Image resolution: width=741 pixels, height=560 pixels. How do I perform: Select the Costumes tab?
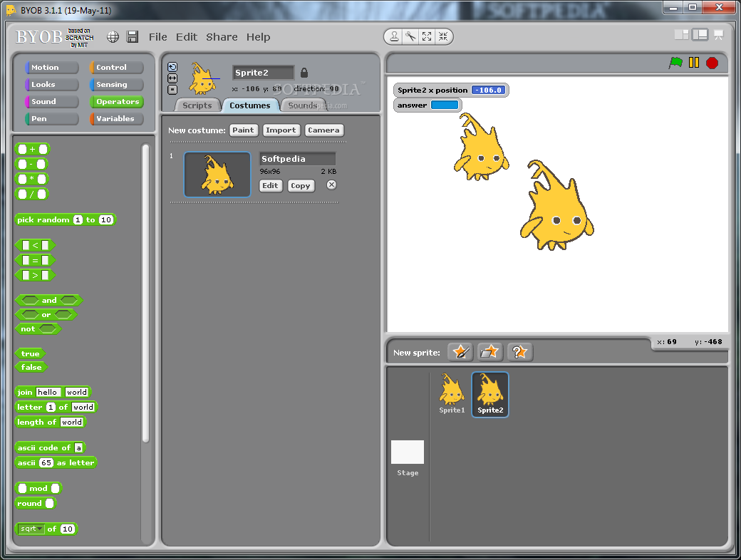point(249,105)
